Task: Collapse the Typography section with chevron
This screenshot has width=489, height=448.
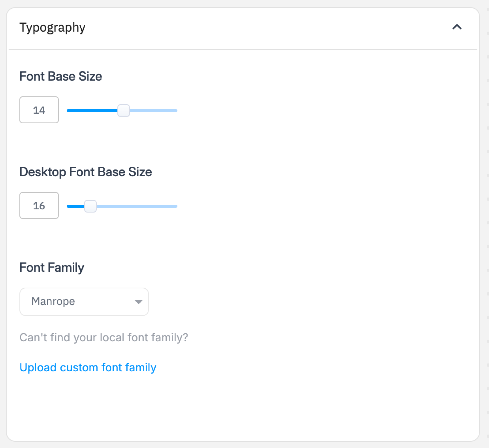Action: 457,27
